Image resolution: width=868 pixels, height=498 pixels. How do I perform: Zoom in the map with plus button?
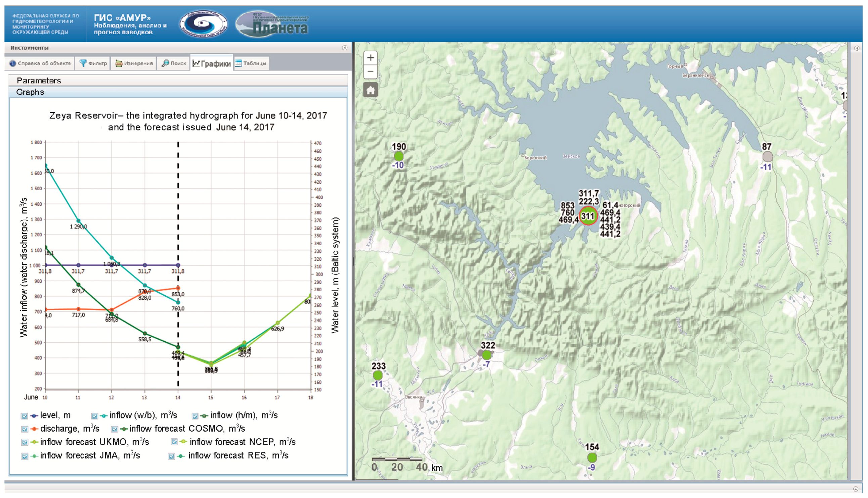370,58
